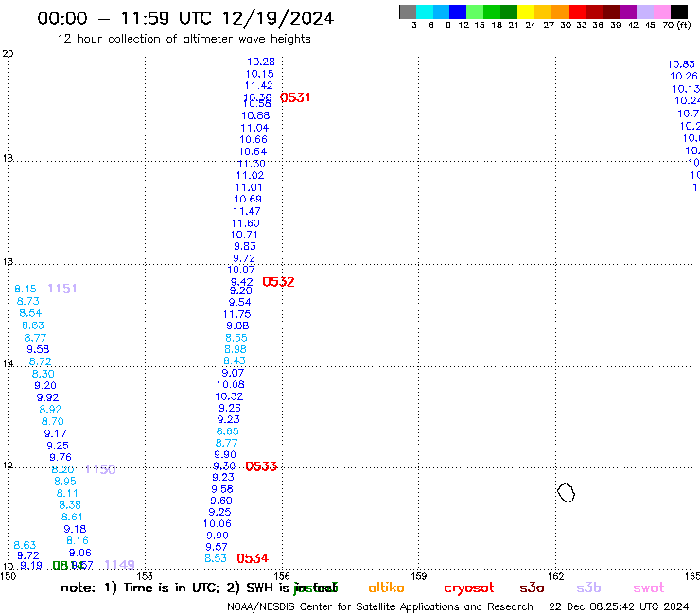Click the red 0534 time label
700x615 pixels.
point(253,558)
